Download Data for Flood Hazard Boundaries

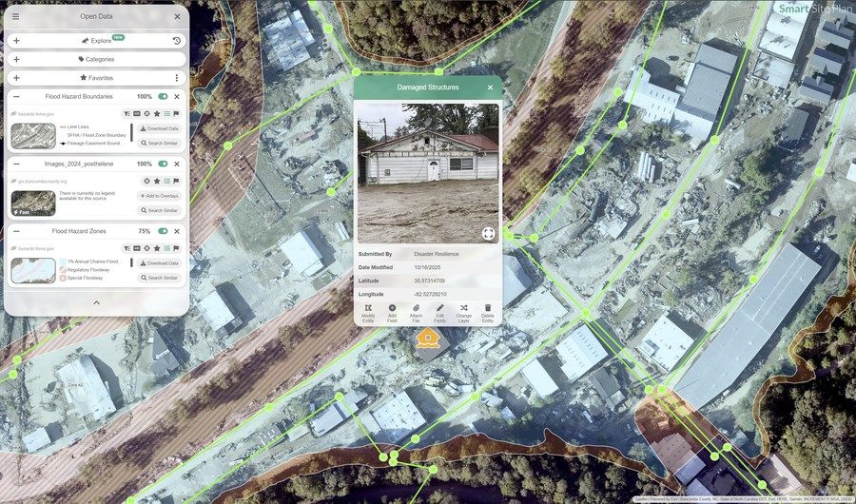pyautogui.click(x=159, y=128)
